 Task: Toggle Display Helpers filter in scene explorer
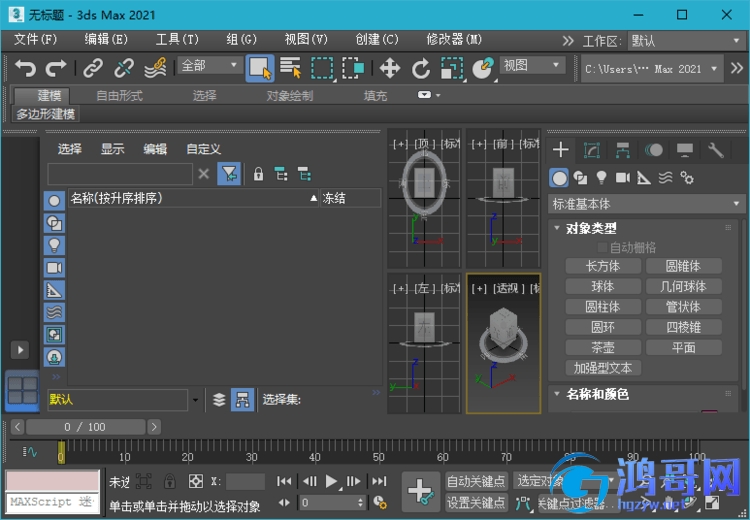click(54, 290)
